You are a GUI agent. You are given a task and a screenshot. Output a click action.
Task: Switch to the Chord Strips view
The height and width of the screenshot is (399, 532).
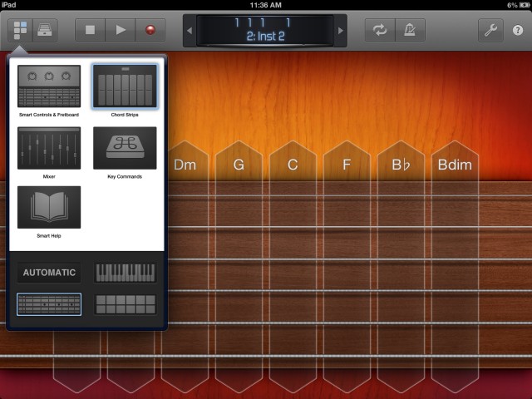(x=125, y=86)
